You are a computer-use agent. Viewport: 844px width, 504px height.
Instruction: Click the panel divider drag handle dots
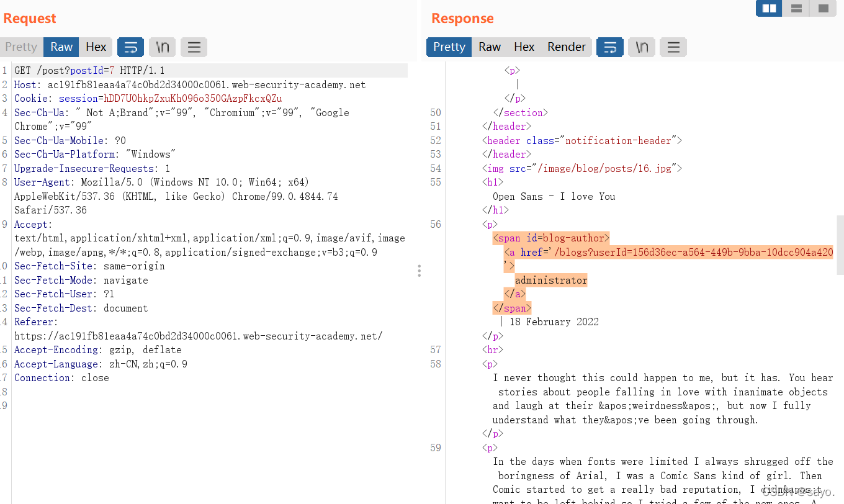tap(420, 271)
